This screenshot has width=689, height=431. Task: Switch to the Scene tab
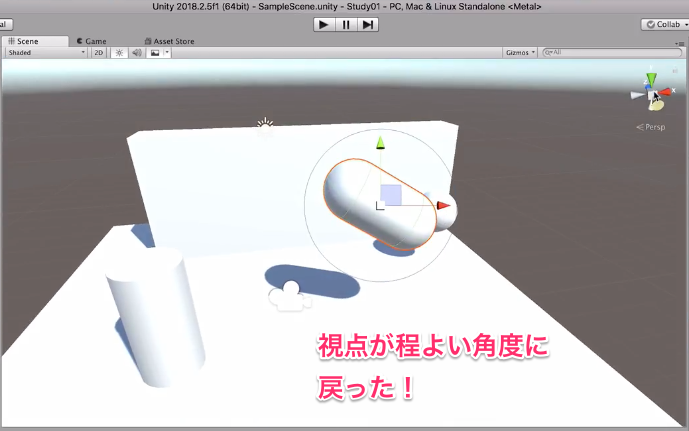coord(35,41)
